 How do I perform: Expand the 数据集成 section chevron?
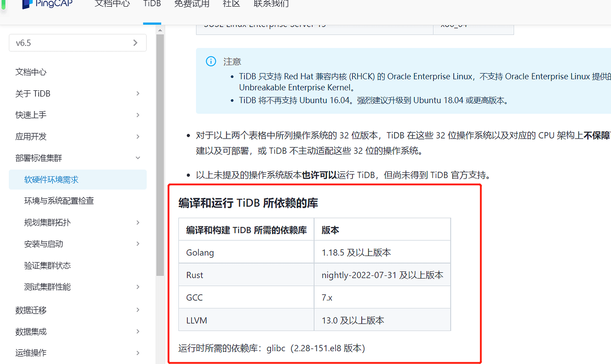(x=138, y=332)
